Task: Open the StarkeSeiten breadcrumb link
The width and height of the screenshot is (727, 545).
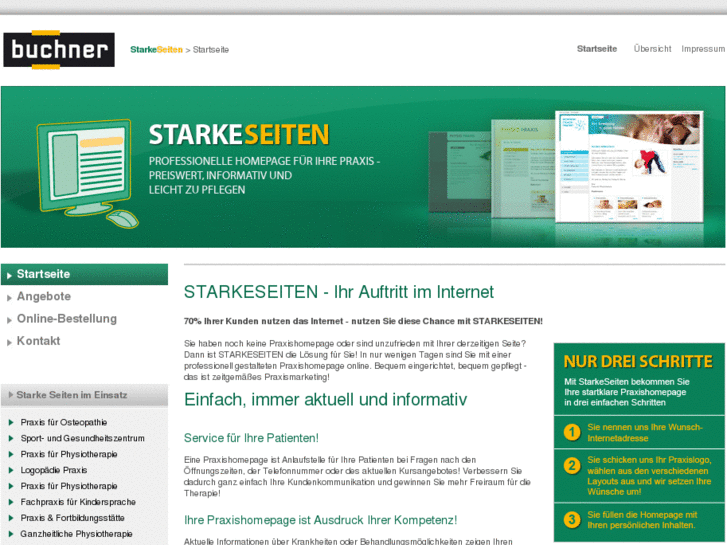Action: tap(156, 50)
